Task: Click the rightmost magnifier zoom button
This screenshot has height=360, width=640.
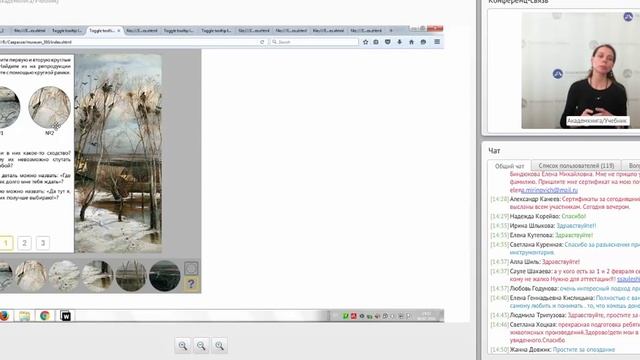Action: (220, 346)
